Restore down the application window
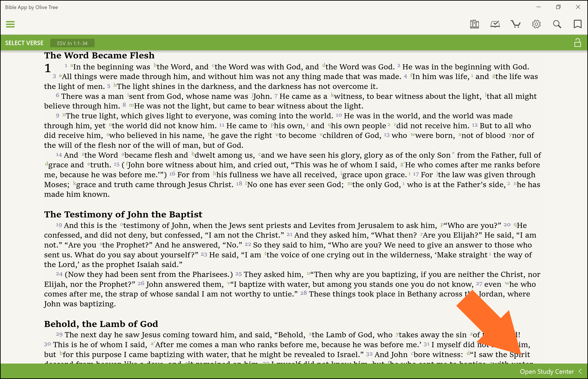Viewport: 588px width, 379px height. [x=558, y=7]
